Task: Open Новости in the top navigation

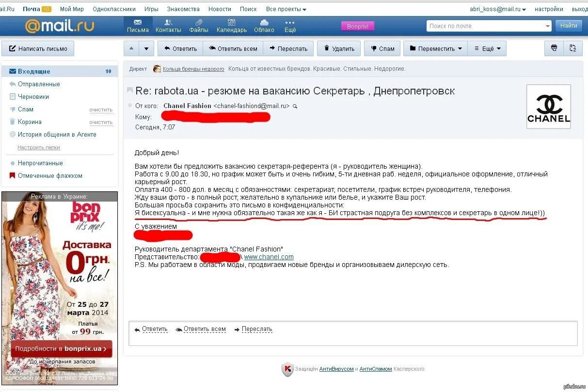Action: coord(220,9)
